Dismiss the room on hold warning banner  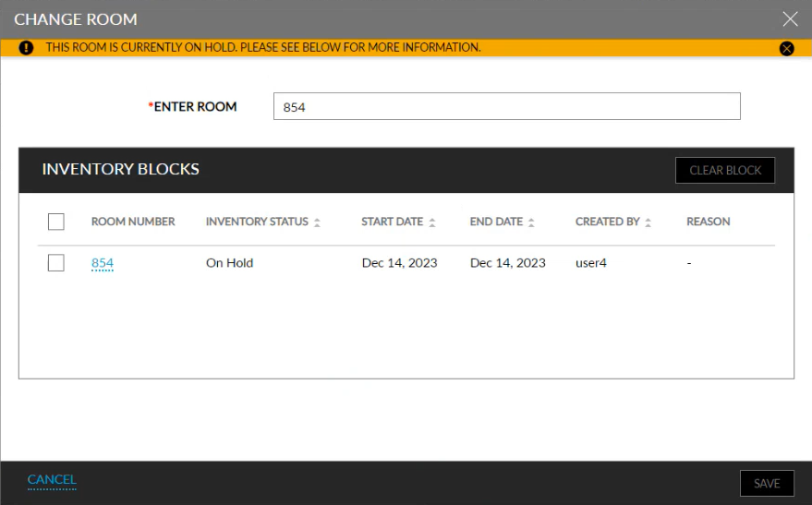[786, 48]
